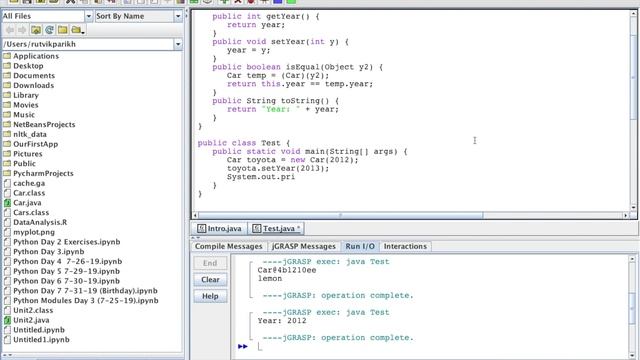Click the back arrow in file browser
640x360 pixels.
pyautogui.click(x=10, y=30)
